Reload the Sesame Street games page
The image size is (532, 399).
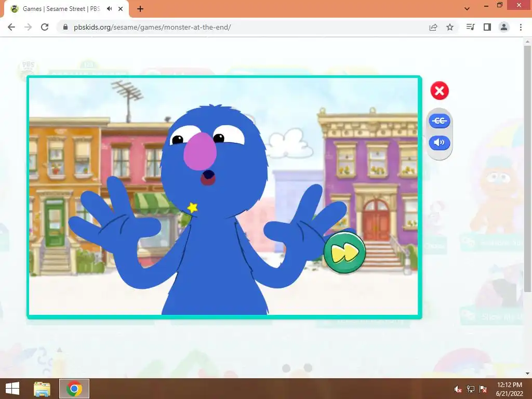click(x=45, y=27)
